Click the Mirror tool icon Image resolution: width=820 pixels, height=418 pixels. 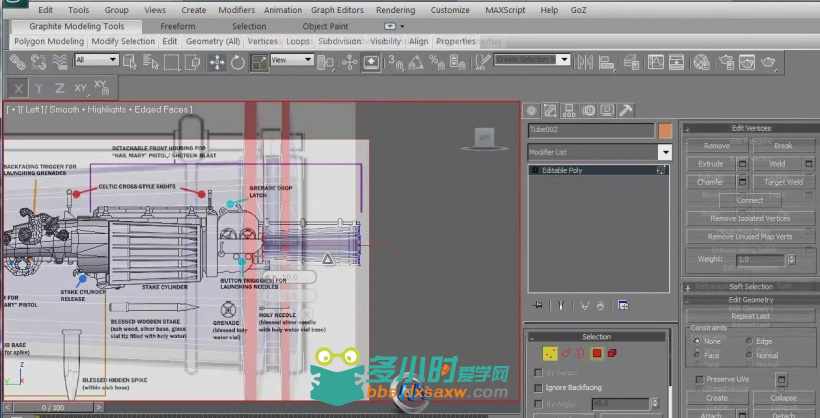tap(584, 63)
